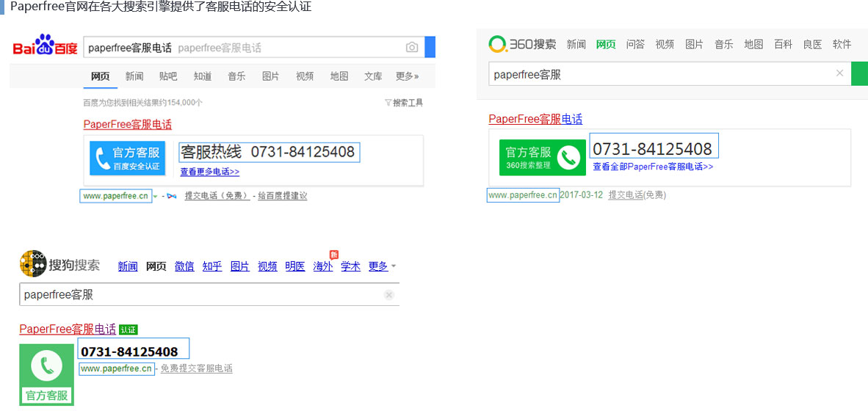Open the Baidu 视频 tab
Image resolution: width=868 pixels, height=419 pixels.
[x=305, y=76]
